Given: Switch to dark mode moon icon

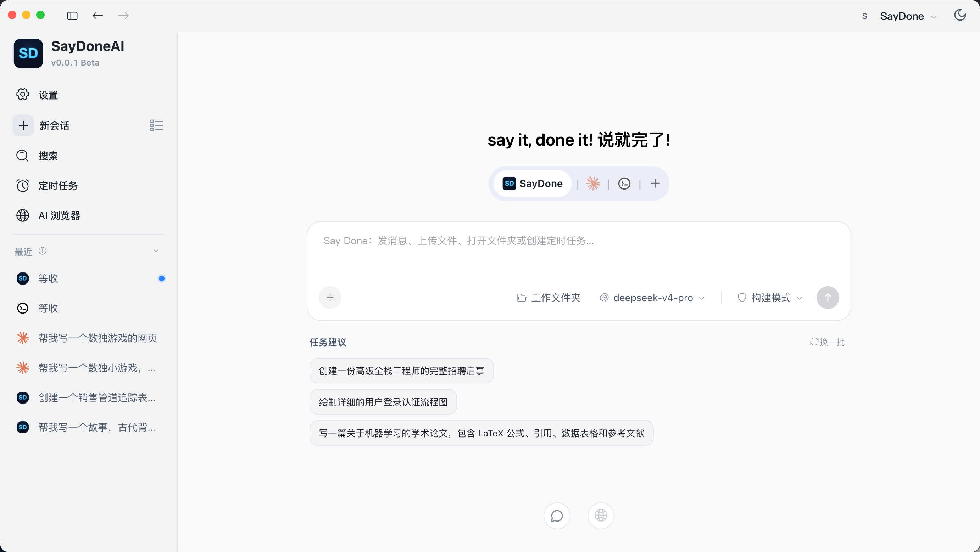Looking at the screenshot, I should (x=960, y=15).
